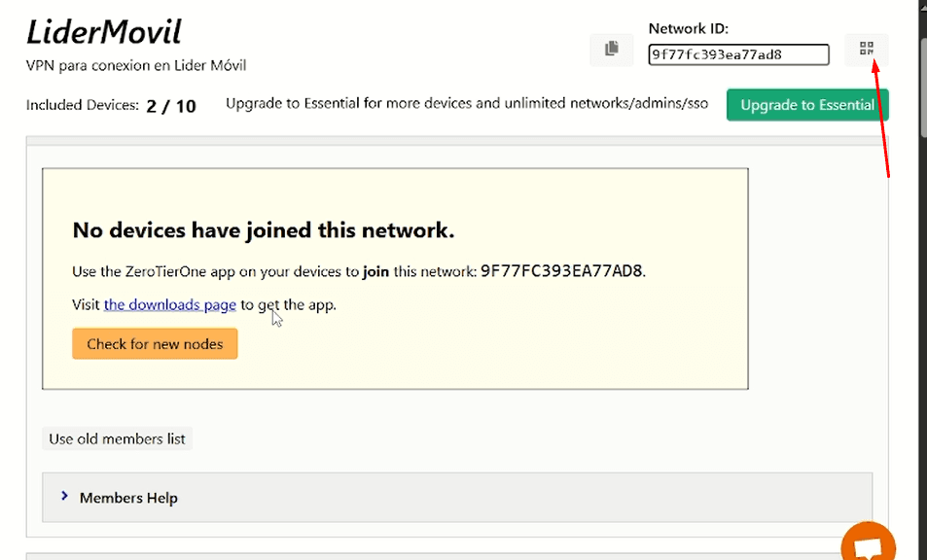Viewport: 927px width, 560px height.
Task: Click the Members Help section title
Action: 128,498
